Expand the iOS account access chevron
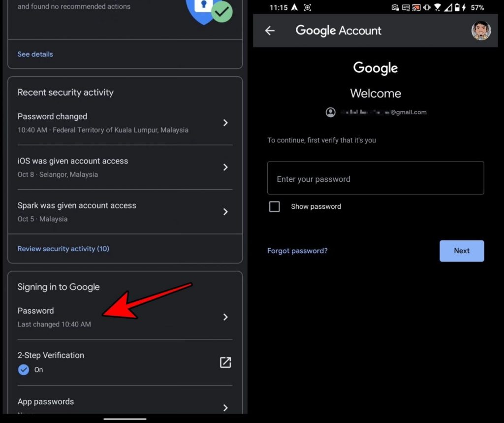504x423 pixels. [225, 167]
